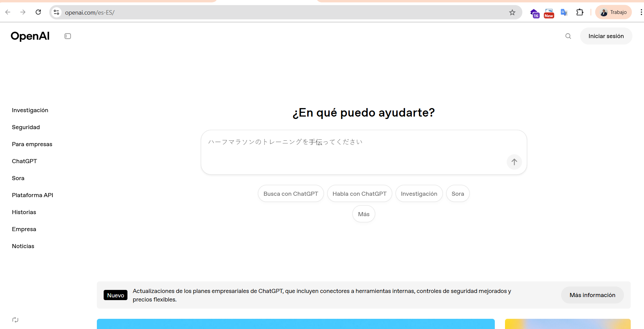
Task: Open the browser extensions puzzle icon
Action: 580,13
